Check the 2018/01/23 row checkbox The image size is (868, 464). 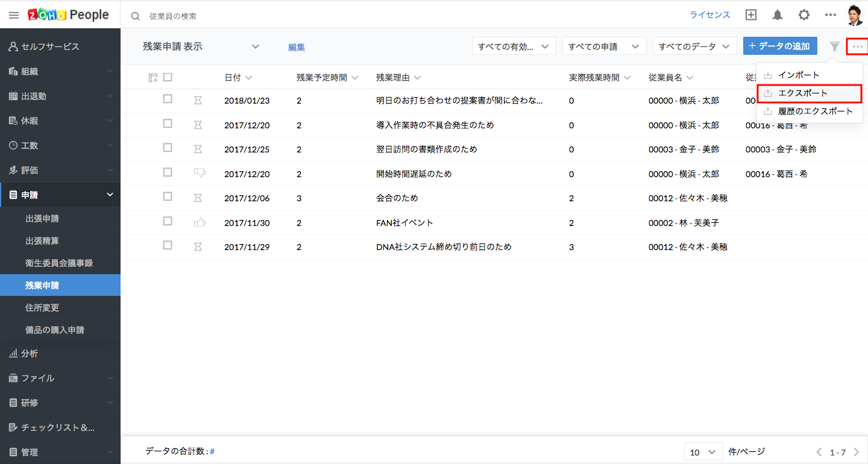tap(168, 99)
